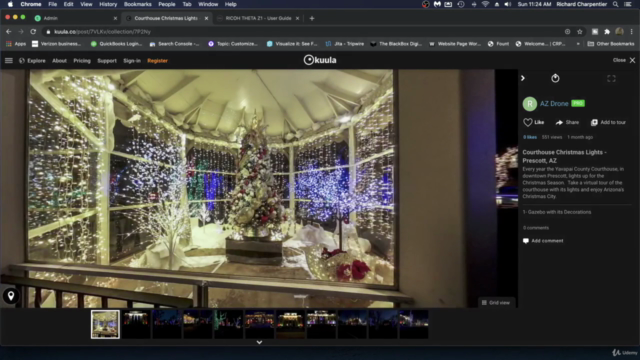Open the About page
The image size is (640, 360).
(x=59, y=60)
